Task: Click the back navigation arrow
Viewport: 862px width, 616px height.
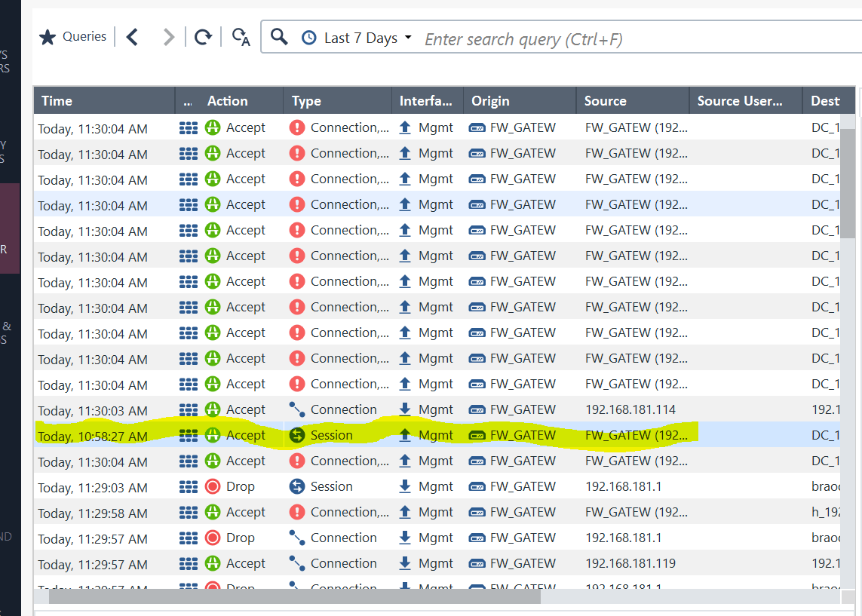Action: [x=132, y=35]
